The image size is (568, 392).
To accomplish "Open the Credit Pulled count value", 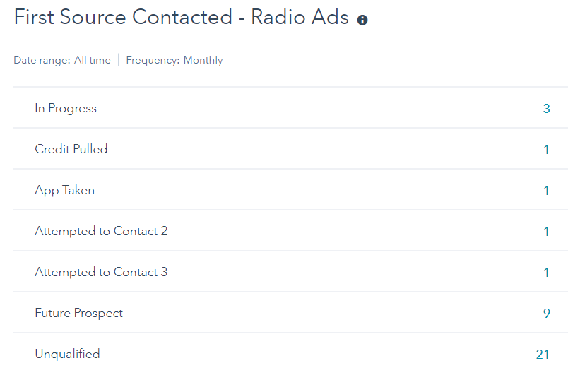I will click(x=546, y=150).
